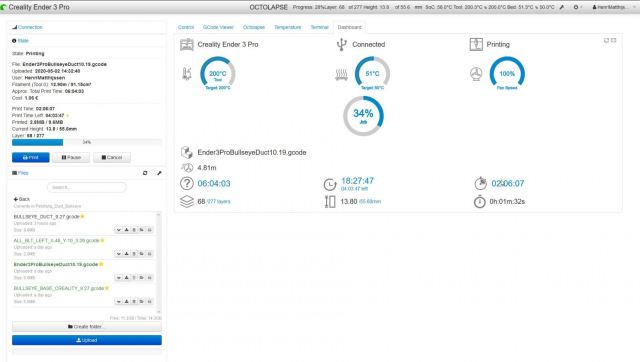
Task: Click the printer profile icon
Action: [187, 44]
